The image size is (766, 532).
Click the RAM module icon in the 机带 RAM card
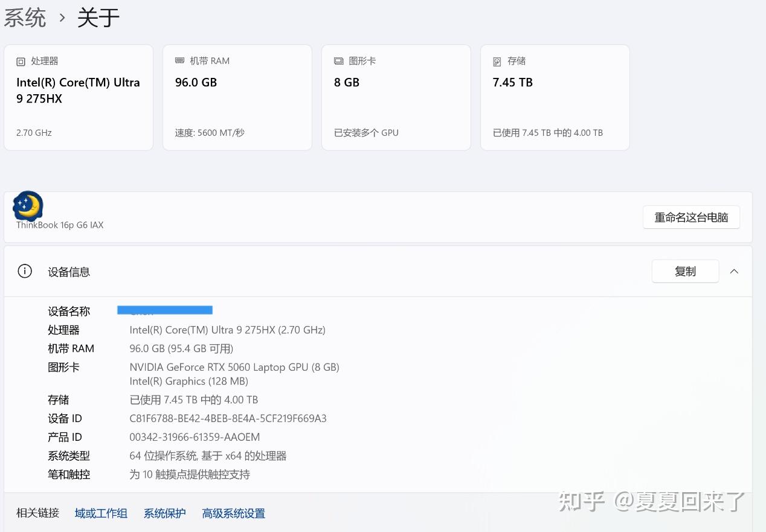(x=180, y=61)
